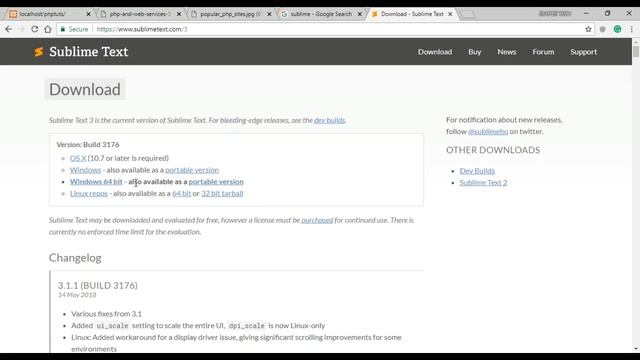
Task: Download the Windows 64 bit installer
Action: [96, 182]
